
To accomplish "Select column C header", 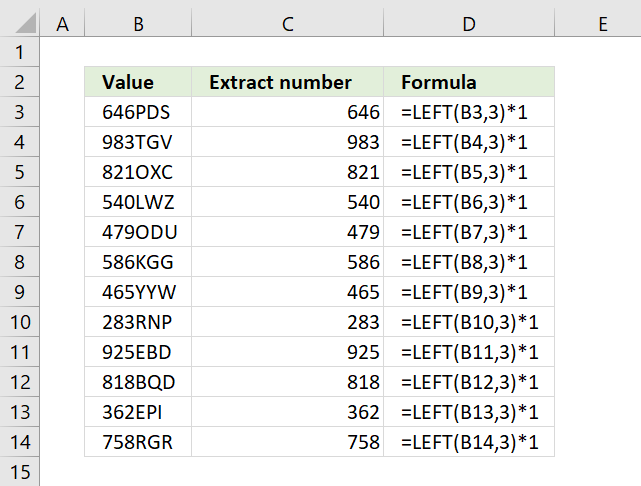I will [x=287, y=24].
